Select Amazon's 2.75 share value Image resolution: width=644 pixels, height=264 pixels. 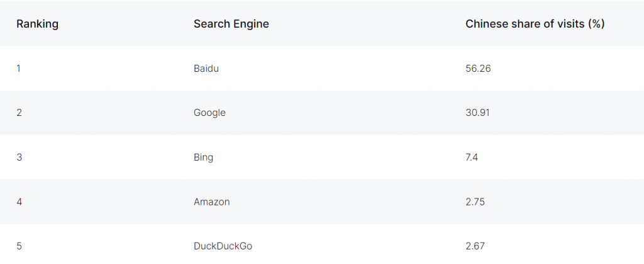(476, 202)
